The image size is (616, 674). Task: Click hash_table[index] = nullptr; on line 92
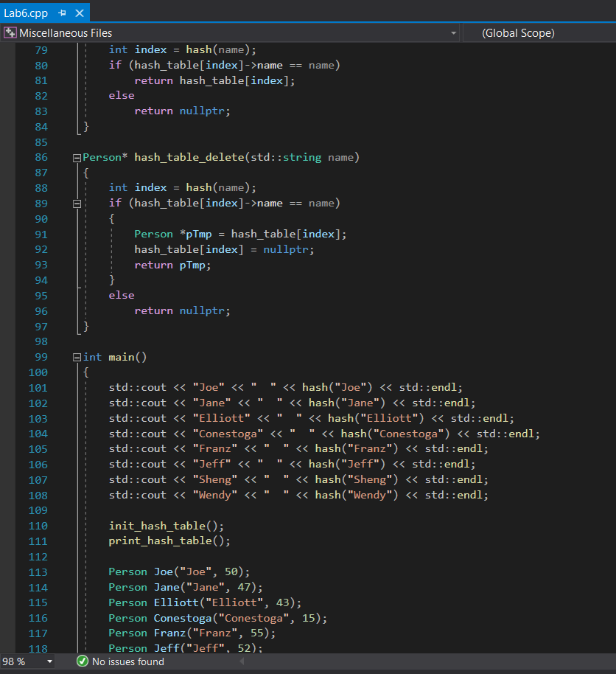tap(224, 250)
